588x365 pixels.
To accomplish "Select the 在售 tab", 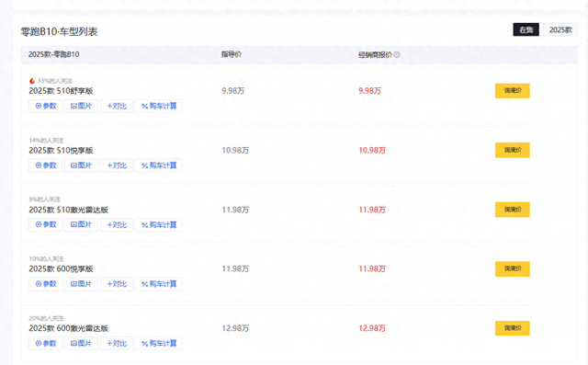I will [526, 29].
